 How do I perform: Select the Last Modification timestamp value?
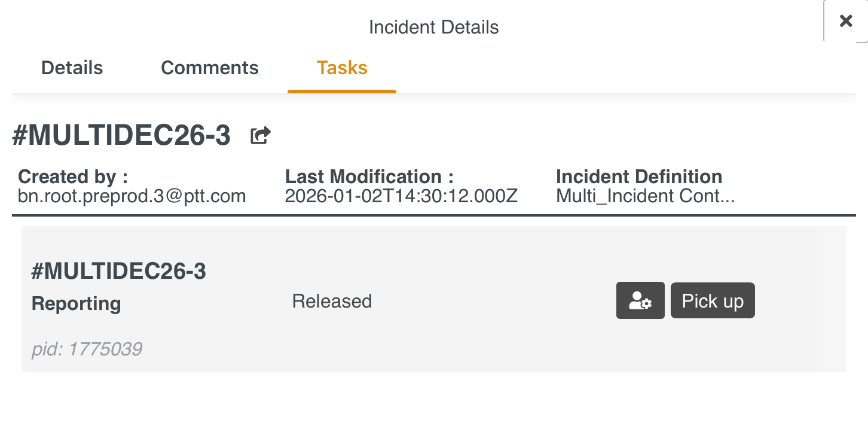click(401, 196)
